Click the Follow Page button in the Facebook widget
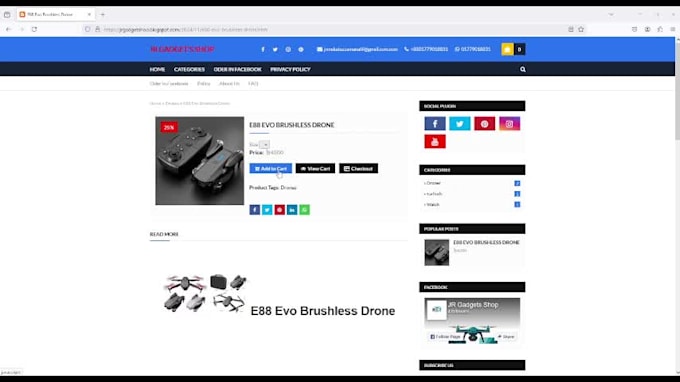 pos(445,337)
